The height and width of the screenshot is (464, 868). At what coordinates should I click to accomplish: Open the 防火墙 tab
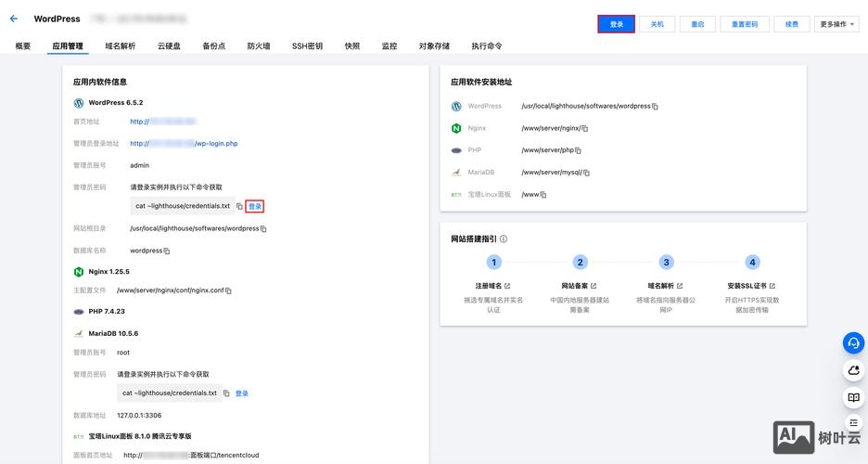(259, 46)
